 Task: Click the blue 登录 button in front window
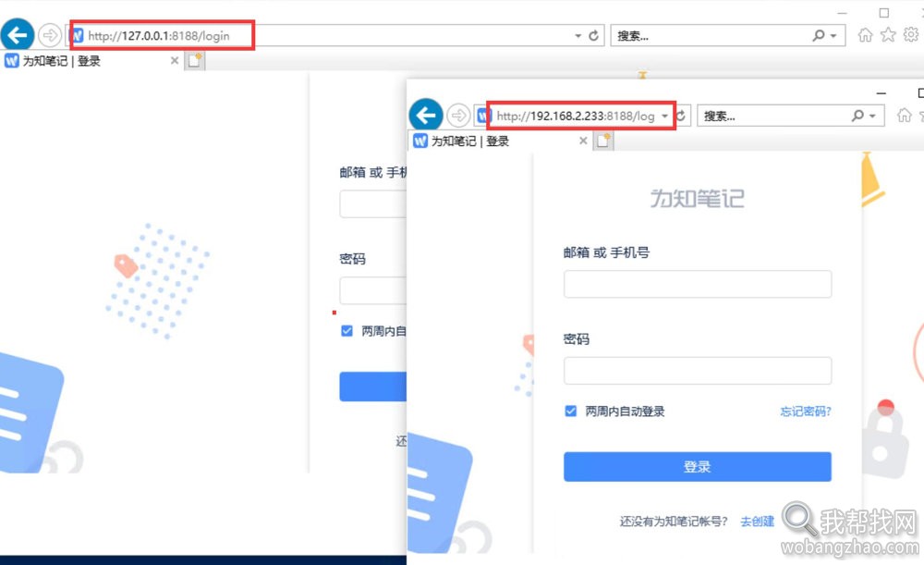tap(697, 466)
